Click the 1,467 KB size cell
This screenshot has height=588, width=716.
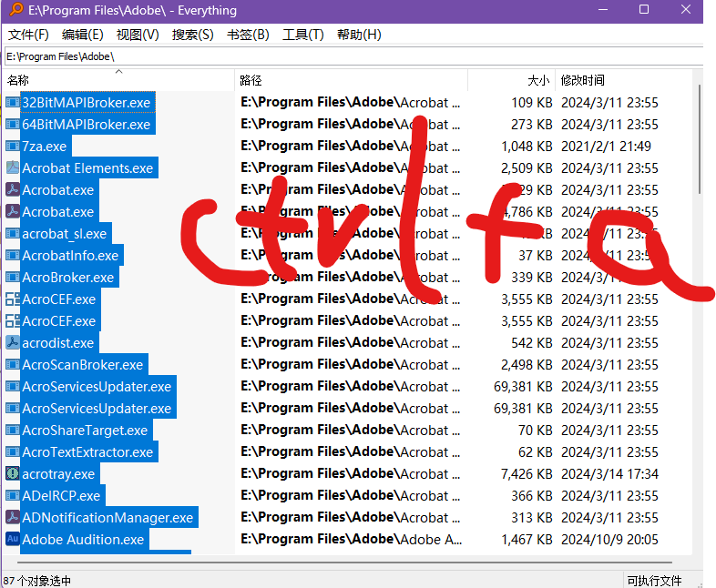[527, 539]
